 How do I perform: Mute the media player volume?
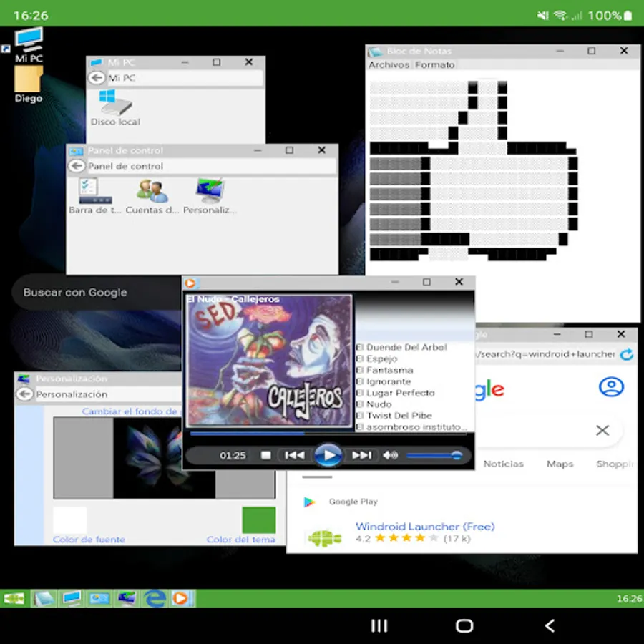[390, 455]
